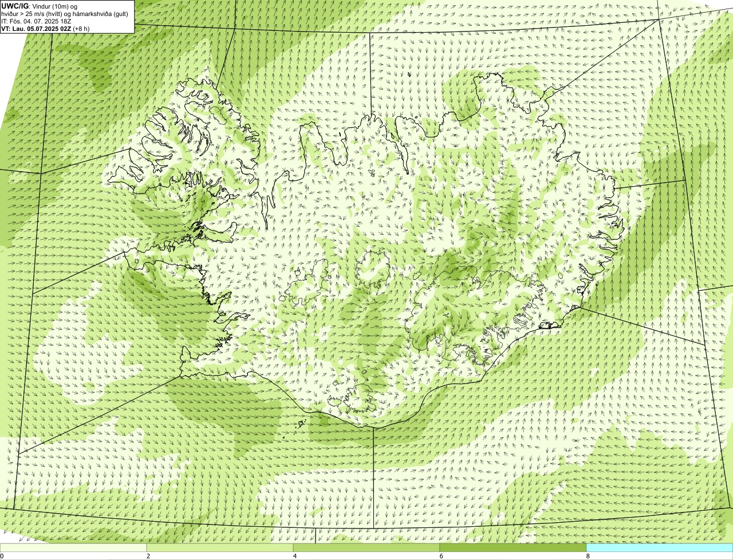
Task: Click the palest 0–2 m/s legend color segment
Action: tap(73, 547)
